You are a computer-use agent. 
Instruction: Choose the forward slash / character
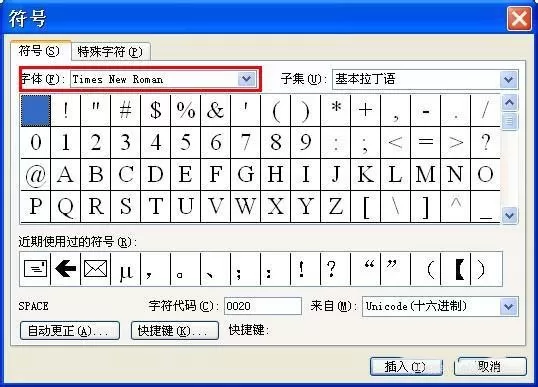(x=485, y=110)
